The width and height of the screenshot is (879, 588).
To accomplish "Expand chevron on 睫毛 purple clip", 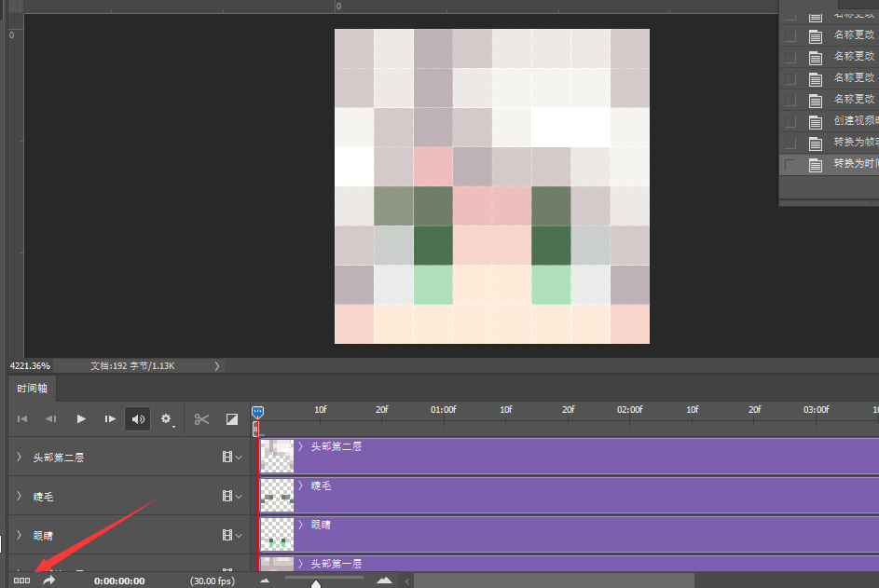I will (300, 485).
